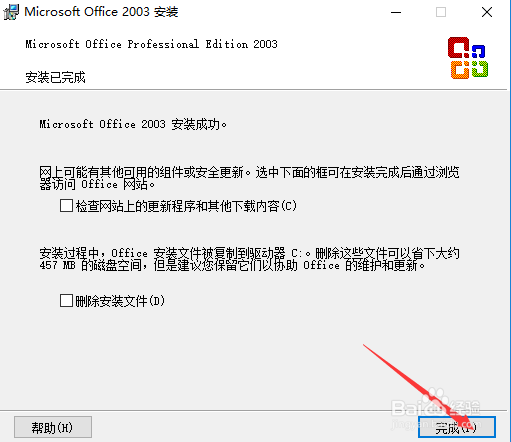Viewport: 511px width, 442px height.
Task: Click Microsoft Office Professional Edition 2003 text
Action: click(x=151, y=44)
